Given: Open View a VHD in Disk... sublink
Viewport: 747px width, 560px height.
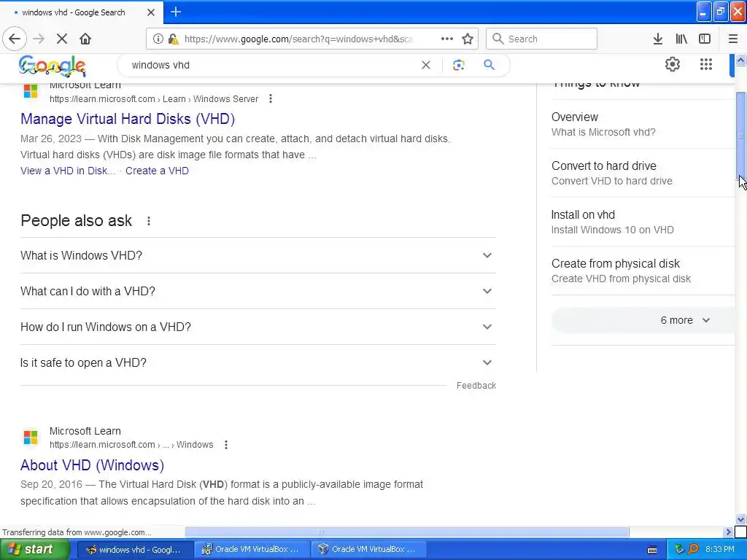Looking at the screenshot, I should point(68,171).
